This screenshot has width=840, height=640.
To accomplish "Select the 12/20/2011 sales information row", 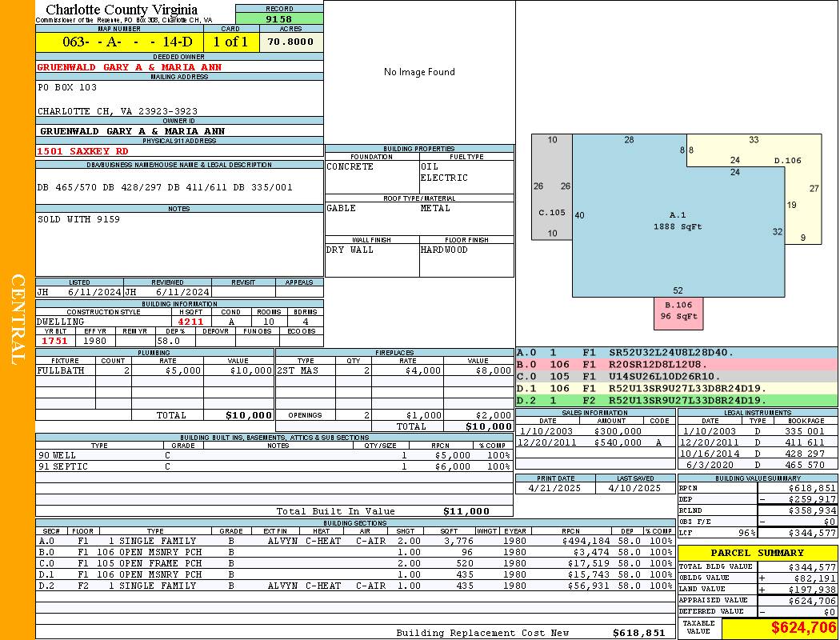I will click(x=594, y=442).
